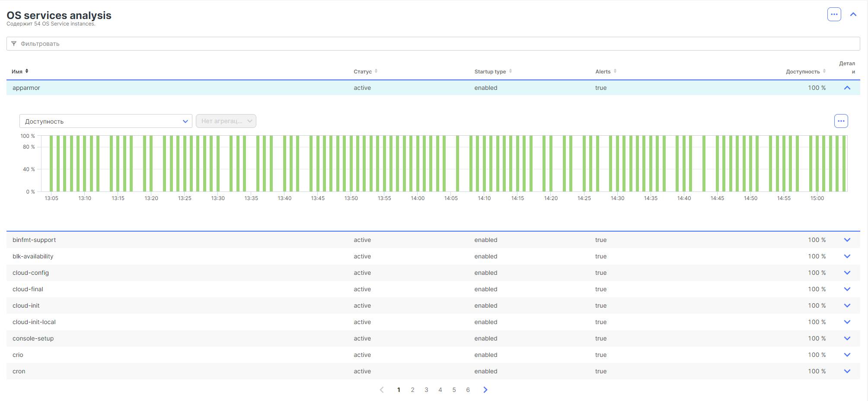This screenshot has height=401, width=868.
Task: Click the availability bar at 14:05
Action: (x=457, y=164)
